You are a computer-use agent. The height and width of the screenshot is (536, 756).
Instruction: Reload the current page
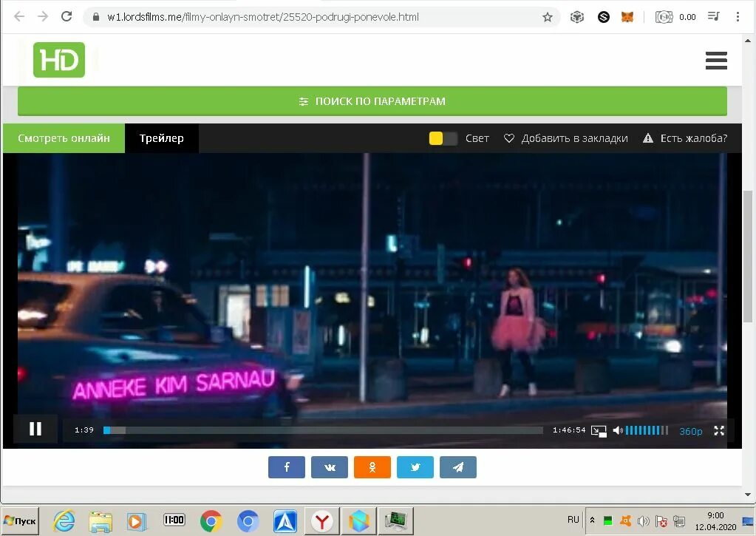[x=67, y=17]
